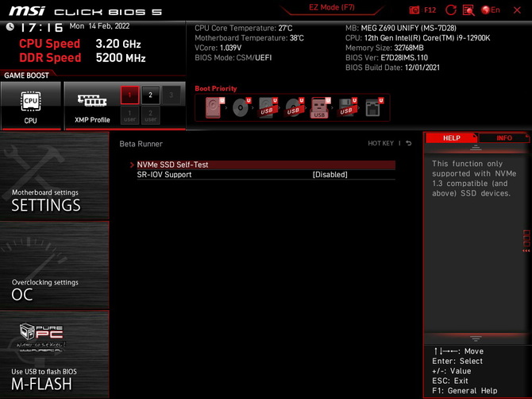Open Overclocking settings OC panel
This screenshot has height=399, width=532.
coord(55,265)
